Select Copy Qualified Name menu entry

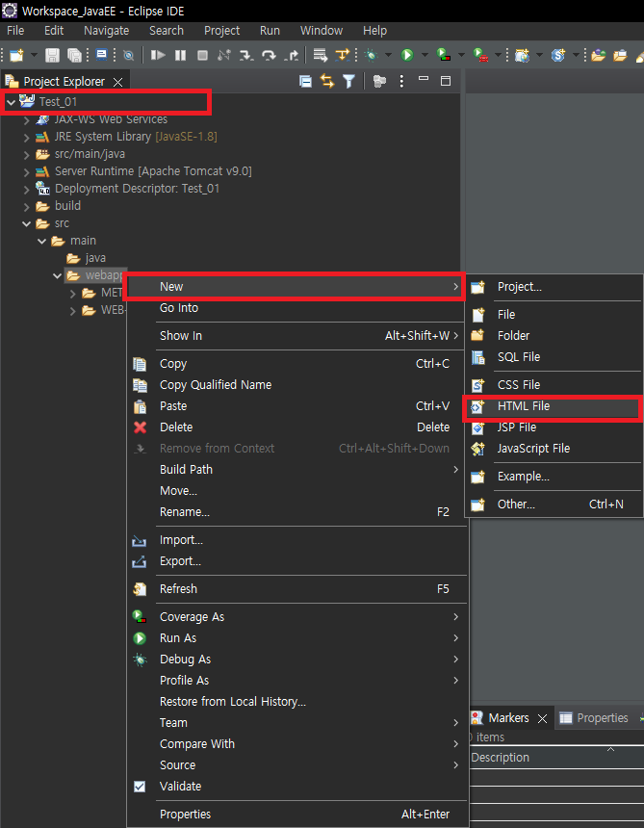[297, 385]
